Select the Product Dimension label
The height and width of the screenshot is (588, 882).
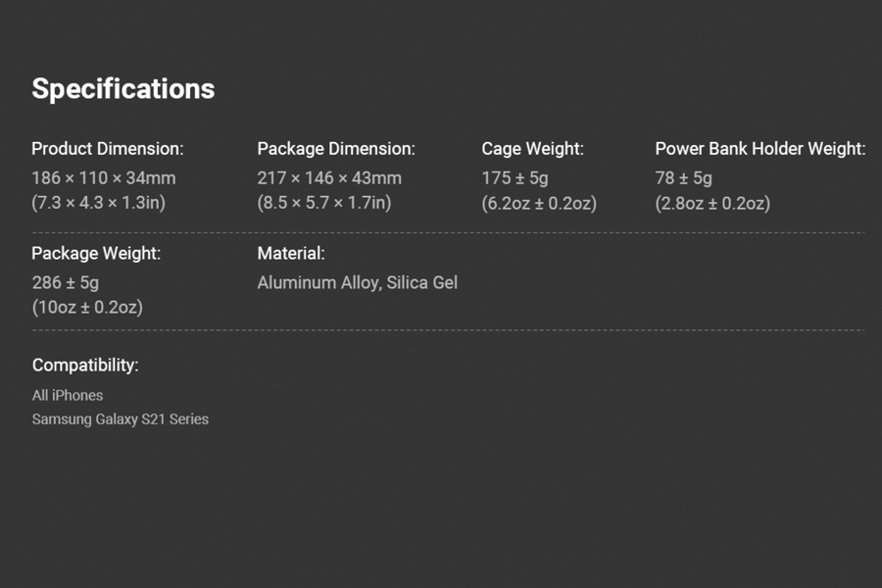[108, 149]
